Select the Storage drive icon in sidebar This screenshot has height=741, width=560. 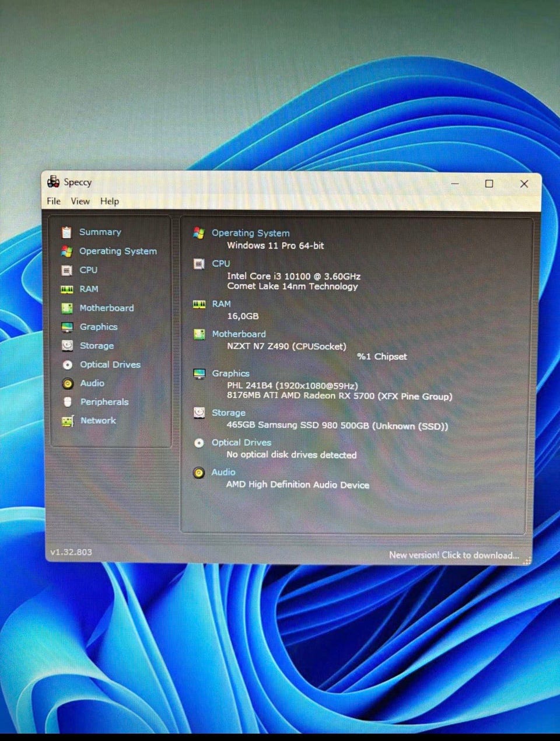tap(67, 345)
